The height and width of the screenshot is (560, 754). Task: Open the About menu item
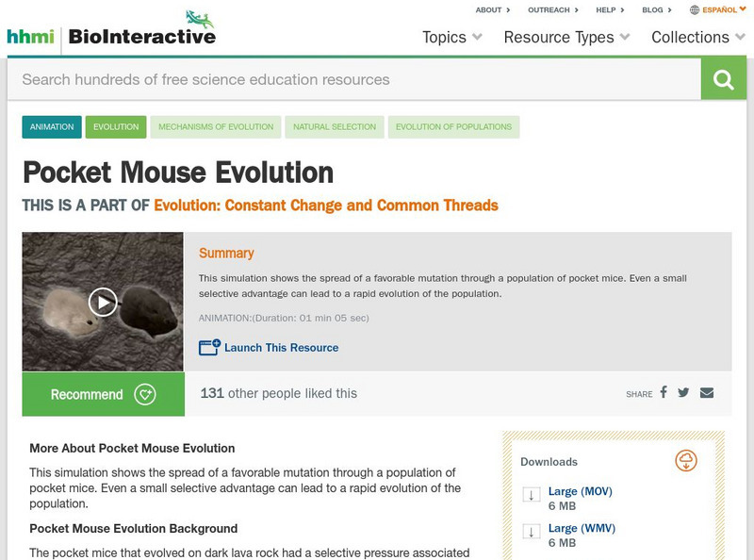click(493, 10)
